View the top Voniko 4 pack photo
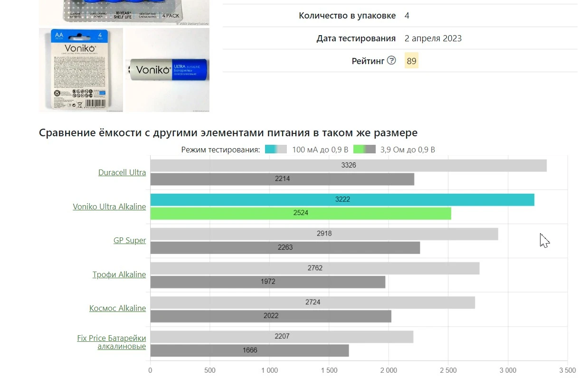This screenshot has width=588, height=386. tap(124, 13)
